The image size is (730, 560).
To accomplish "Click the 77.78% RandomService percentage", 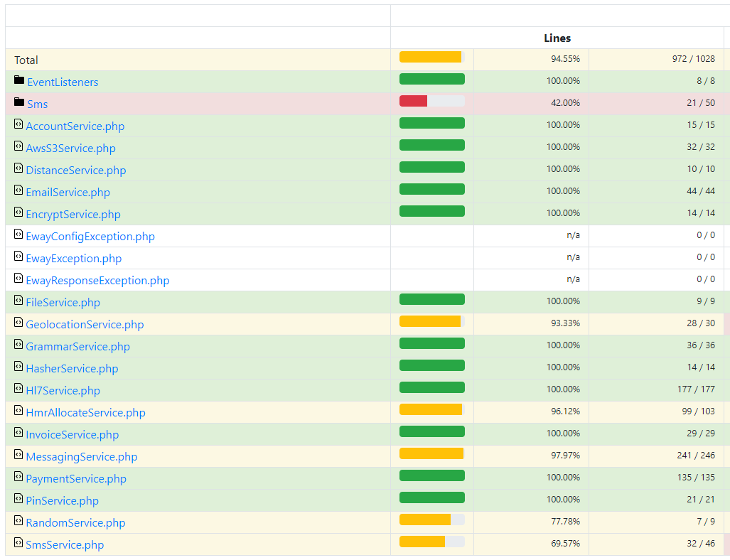I will pyautogui.click(x=565, y=522).
